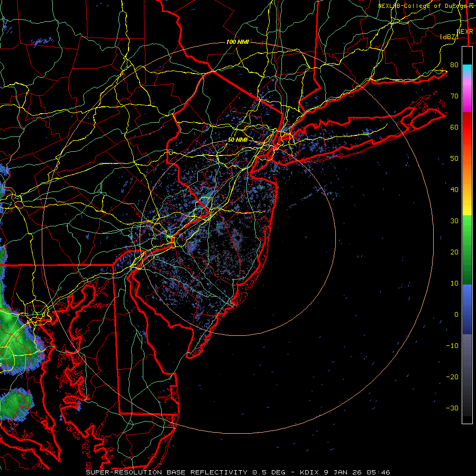The height and width of the screenshot is (476, 476).
Task: Click the 70 value on the dBZ scale
Action: pyautogui.click(x=454, y=96)
